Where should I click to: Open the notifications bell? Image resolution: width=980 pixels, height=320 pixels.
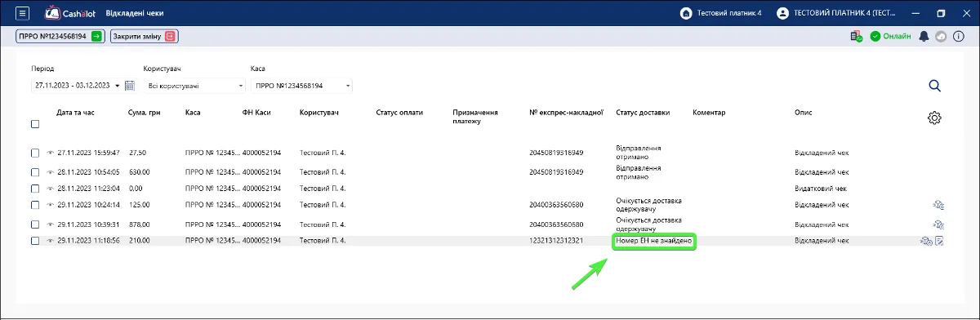point(924,37)
